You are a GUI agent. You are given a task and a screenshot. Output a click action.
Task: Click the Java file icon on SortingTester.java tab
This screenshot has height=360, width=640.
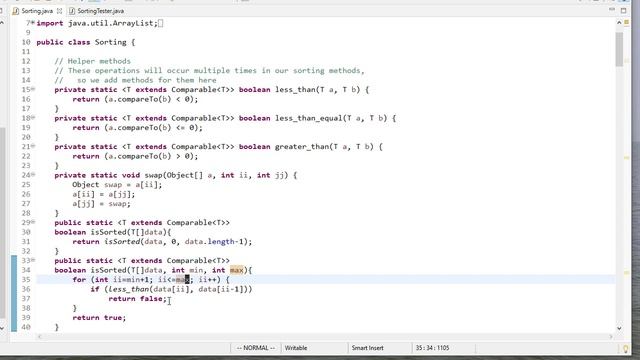point(72,11)
